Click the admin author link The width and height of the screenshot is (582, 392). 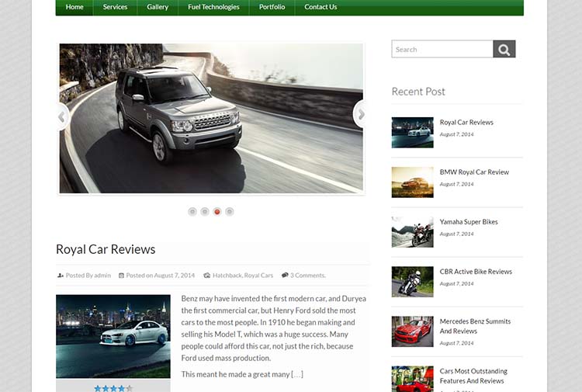(102, 276)
